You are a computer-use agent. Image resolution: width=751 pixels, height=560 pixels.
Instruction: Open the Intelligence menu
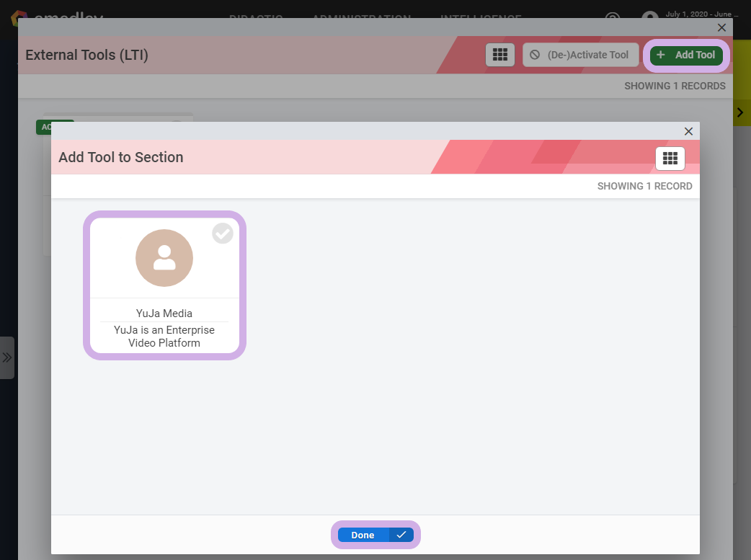pos(481,18)
